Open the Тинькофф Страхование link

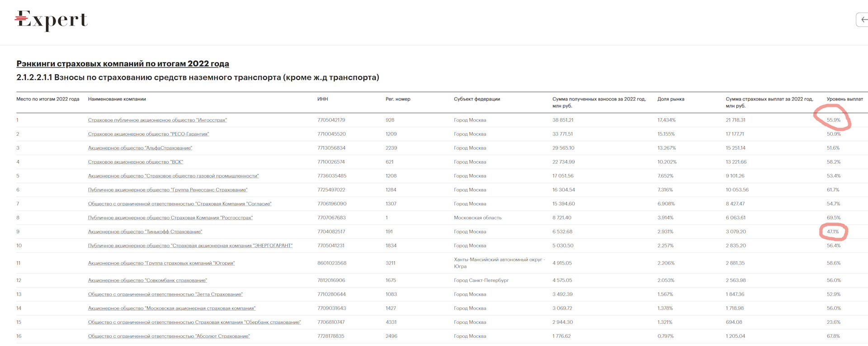click(145, 232)
